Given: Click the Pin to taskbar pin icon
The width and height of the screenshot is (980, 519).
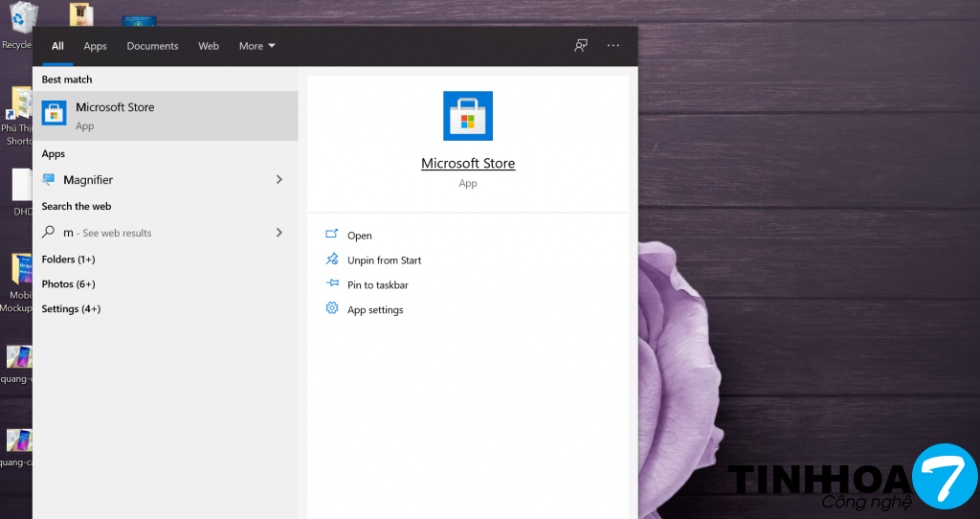Looking at the screenshot, I should point(332,284).
